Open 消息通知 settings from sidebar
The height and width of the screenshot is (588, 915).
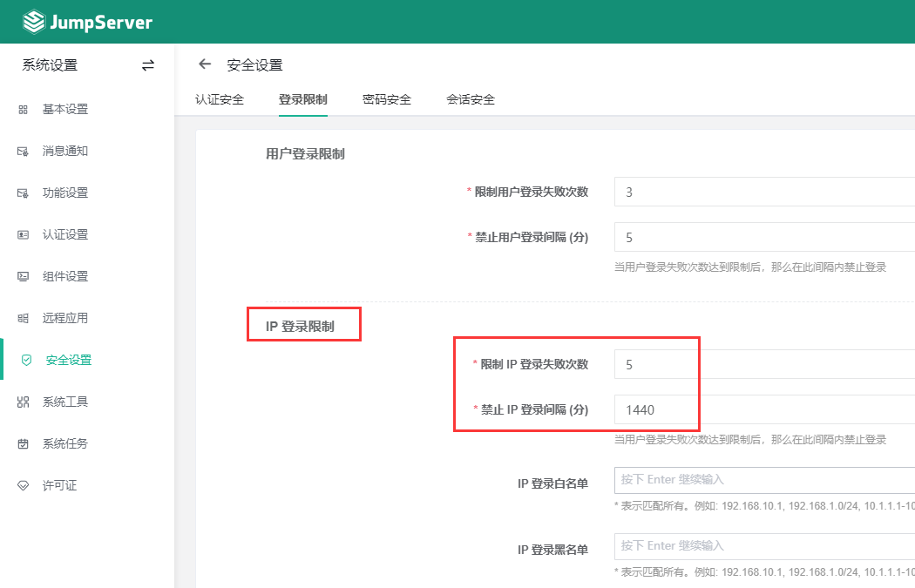[x=61, y=151]
